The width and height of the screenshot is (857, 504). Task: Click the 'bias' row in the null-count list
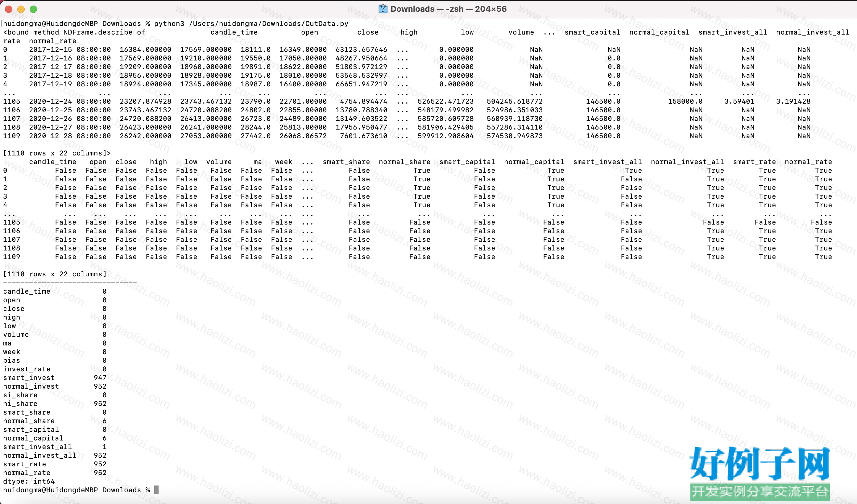point(55,361)
